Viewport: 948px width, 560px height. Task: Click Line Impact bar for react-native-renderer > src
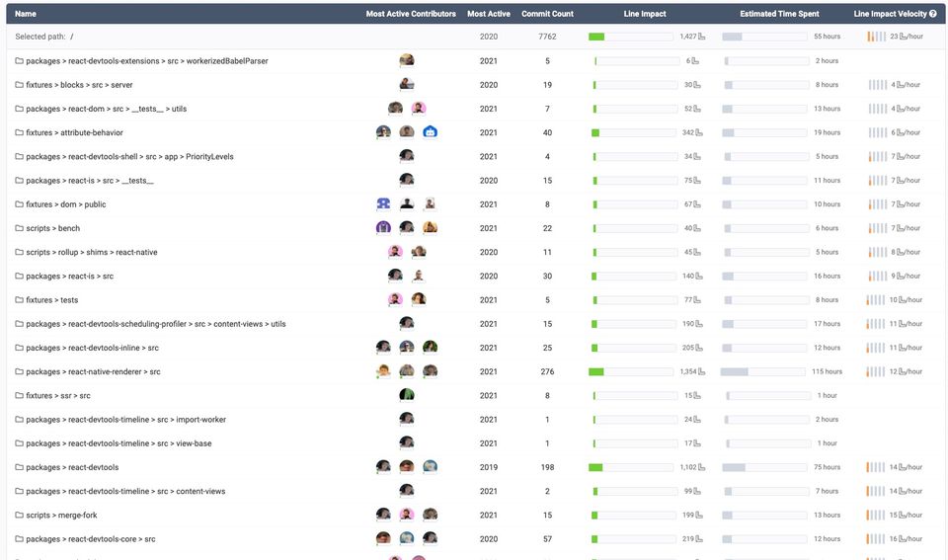[631, 372]
